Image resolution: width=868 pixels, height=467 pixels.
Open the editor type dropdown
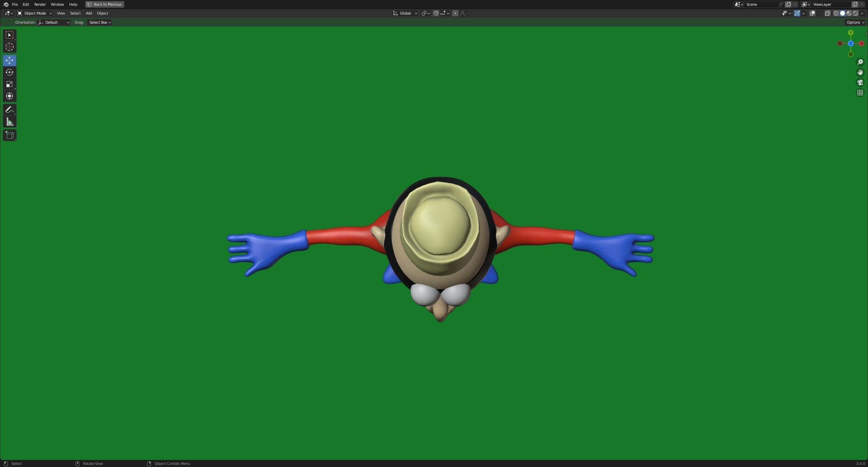tap(8, 13)
